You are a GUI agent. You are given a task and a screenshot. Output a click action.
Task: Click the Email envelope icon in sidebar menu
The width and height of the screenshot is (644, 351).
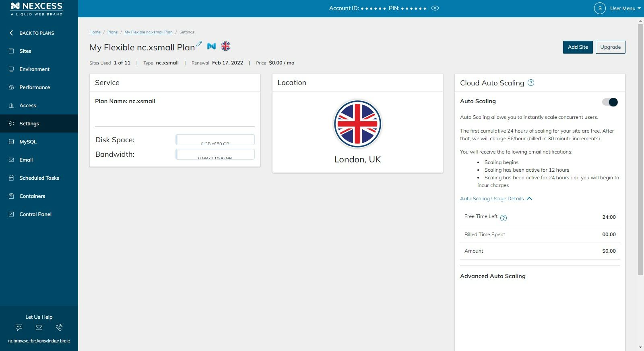[x=11, y=160]
